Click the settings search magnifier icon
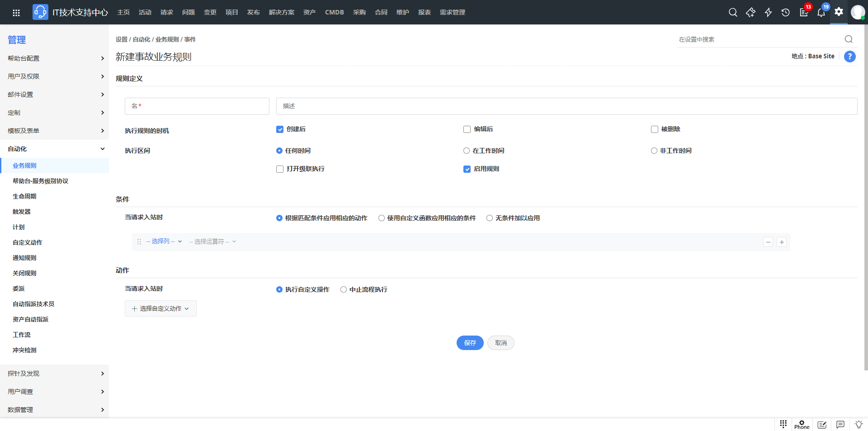This screenshot has height=431, width=868. tap(849, 39)
